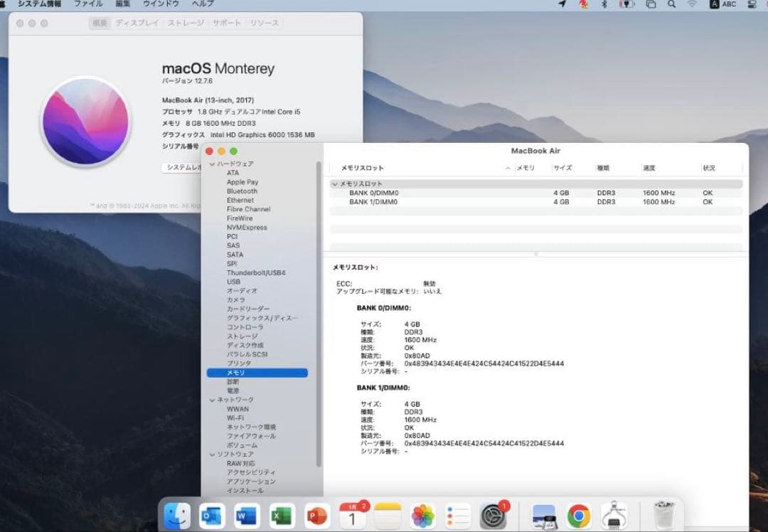Select Bluetooth in the hardware list
768x532 pixels.
click(x=242, y=191)
